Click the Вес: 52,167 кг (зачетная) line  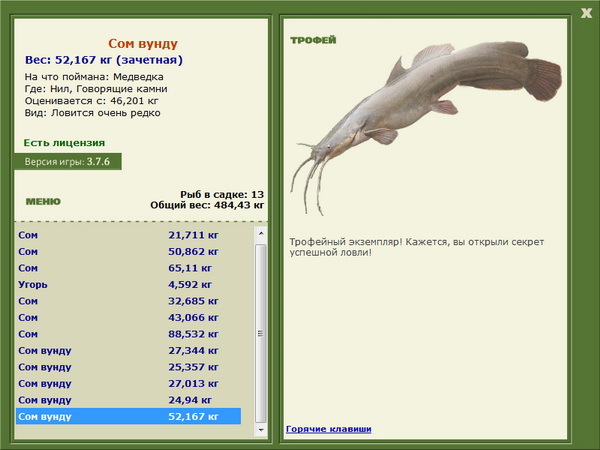(104, 60)
